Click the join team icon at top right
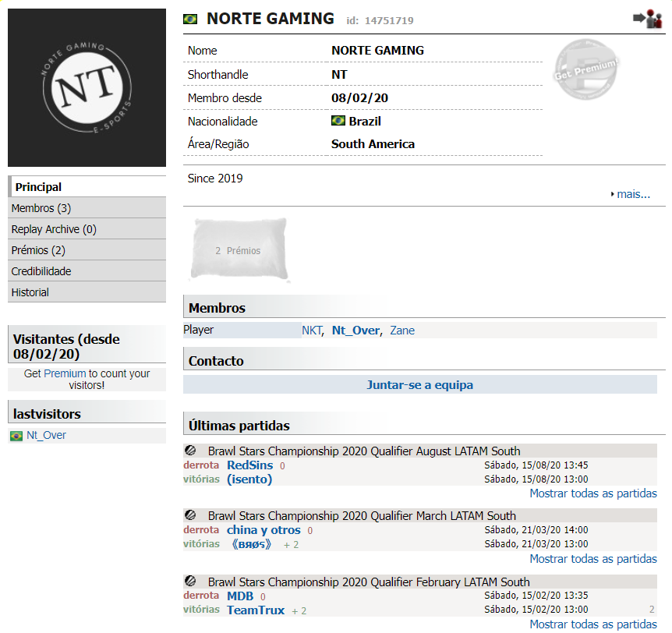672x633 pixels. (648, 19)
